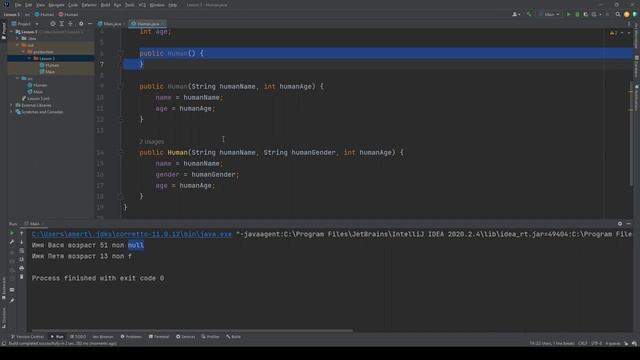The image size is (640, 360).
Task: Open Version Control bottom tool tab
Action: [27, 337]
